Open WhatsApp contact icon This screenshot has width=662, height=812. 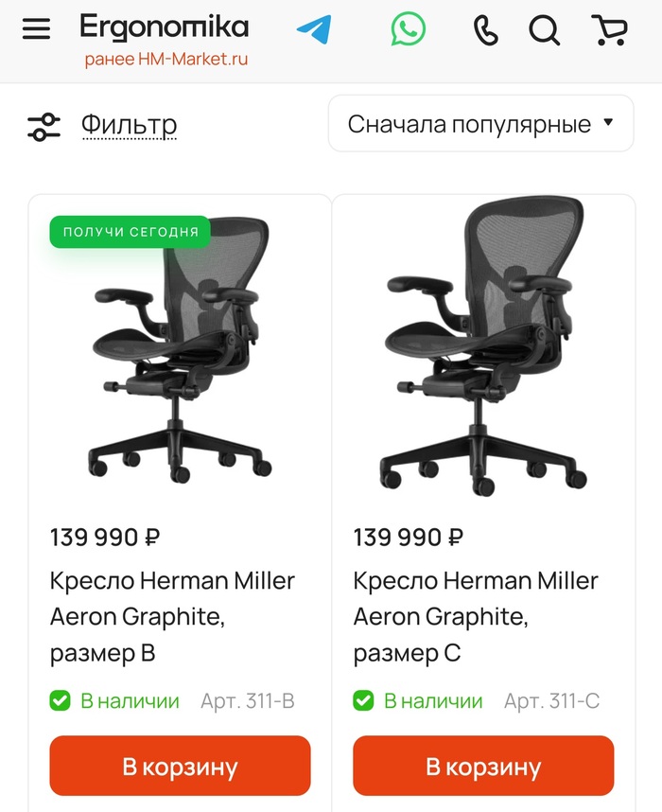(409, 29)
